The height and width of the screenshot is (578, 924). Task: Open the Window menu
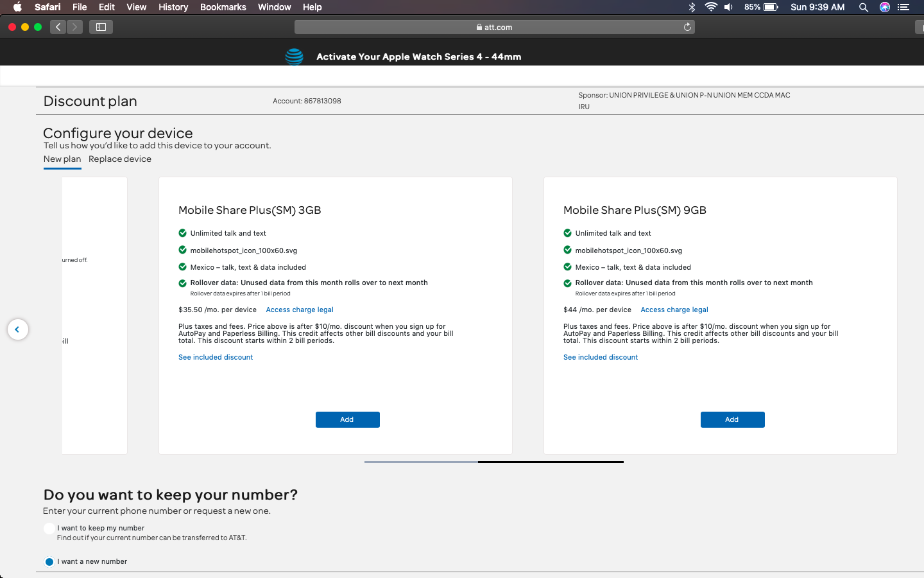(275, 7)
